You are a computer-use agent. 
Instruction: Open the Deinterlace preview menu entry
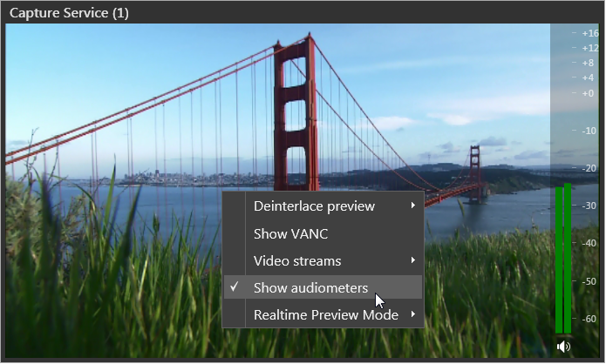pyautogui.click(x=323, y=206)
